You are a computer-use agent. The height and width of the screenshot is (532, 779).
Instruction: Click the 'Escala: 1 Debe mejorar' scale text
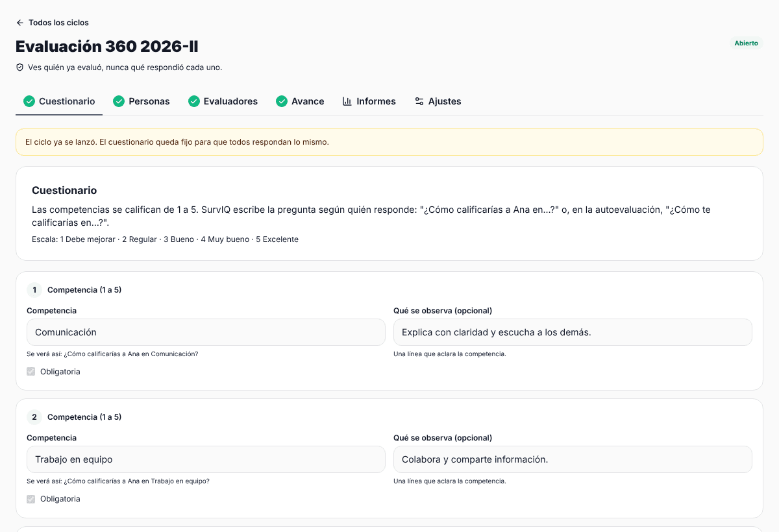(x=165, y=239)
